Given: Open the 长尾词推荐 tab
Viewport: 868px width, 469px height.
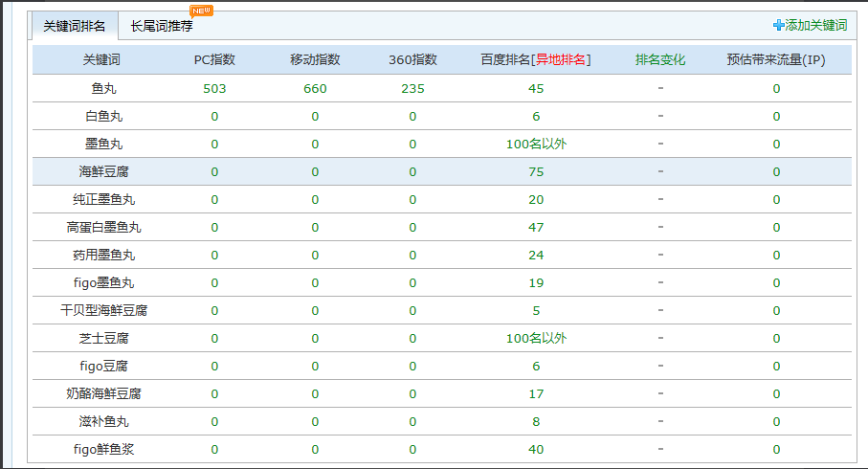Looking at the screenshot, I should [x=162, y=26].
